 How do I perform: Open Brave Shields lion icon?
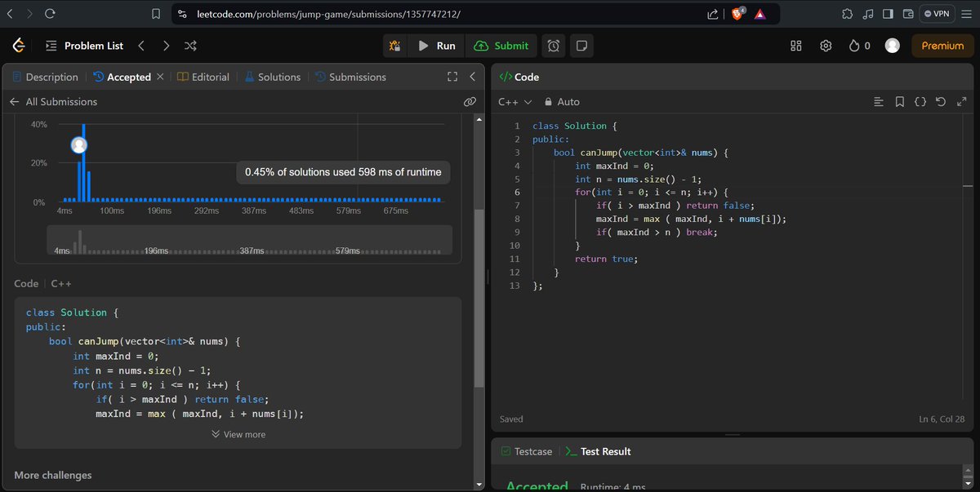pyautogui.click(x=738, y=14)
